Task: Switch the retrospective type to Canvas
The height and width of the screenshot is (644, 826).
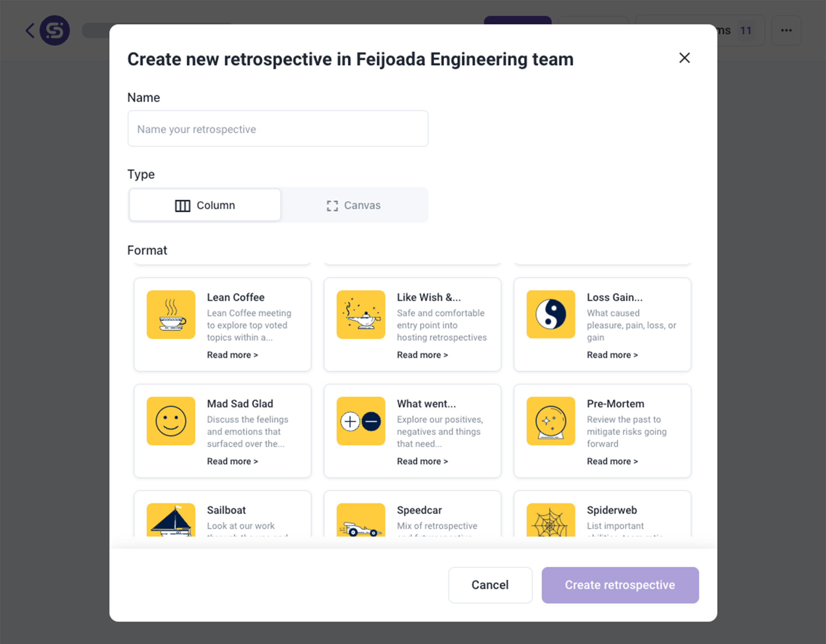Action: 354,205
